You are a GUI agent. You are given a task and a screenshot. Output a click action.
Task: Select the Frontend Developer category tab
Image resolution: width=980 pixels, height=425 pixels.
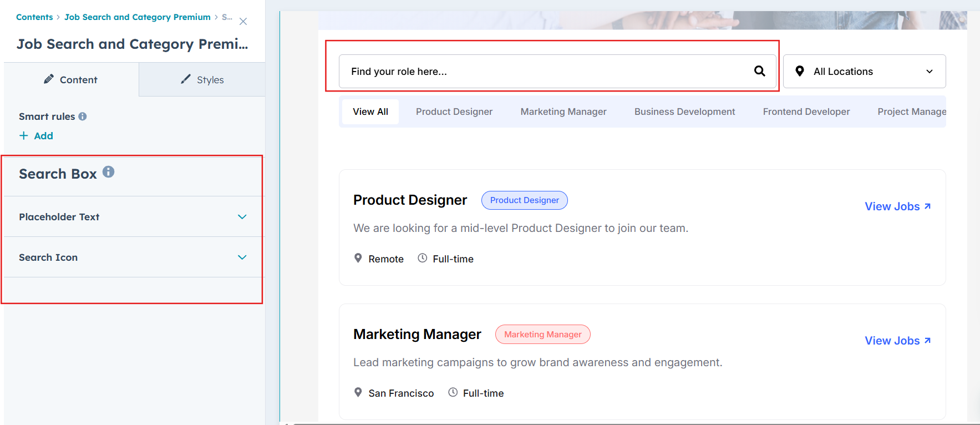806,112
